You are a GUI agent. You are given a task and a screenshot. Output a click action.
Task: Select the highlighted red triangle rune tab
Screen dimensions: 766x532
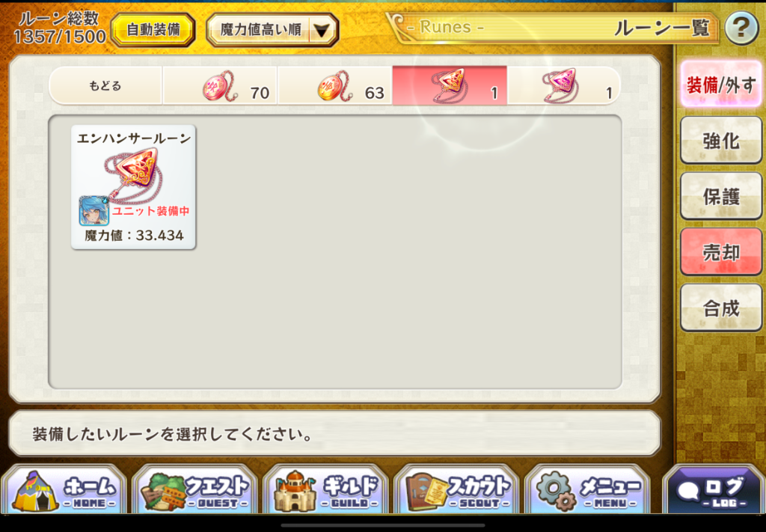click(x=450, y=85)
